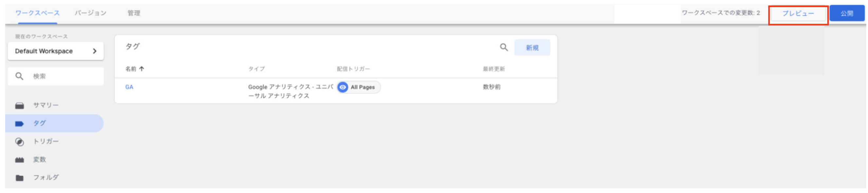Open the GA tag link
This screenshot has width=868, height=193.
pyautogui.click(x=129, y=87)
